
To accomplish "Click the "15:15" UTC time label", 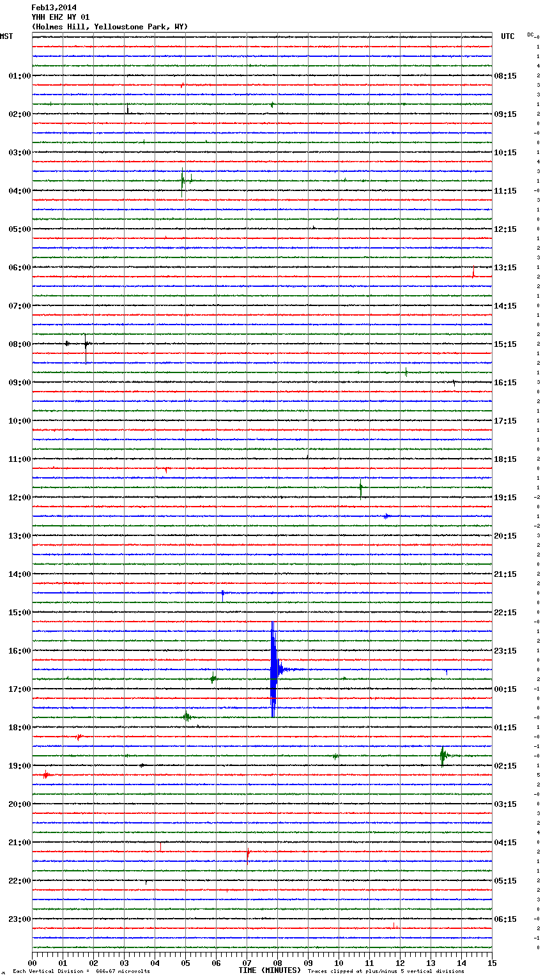I will tap(505, 344).
